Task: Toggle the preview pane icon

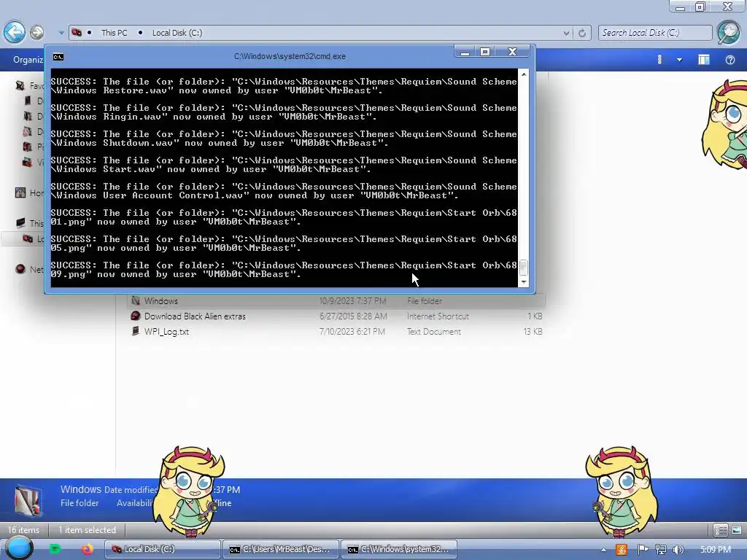Action: click(704, 60)
